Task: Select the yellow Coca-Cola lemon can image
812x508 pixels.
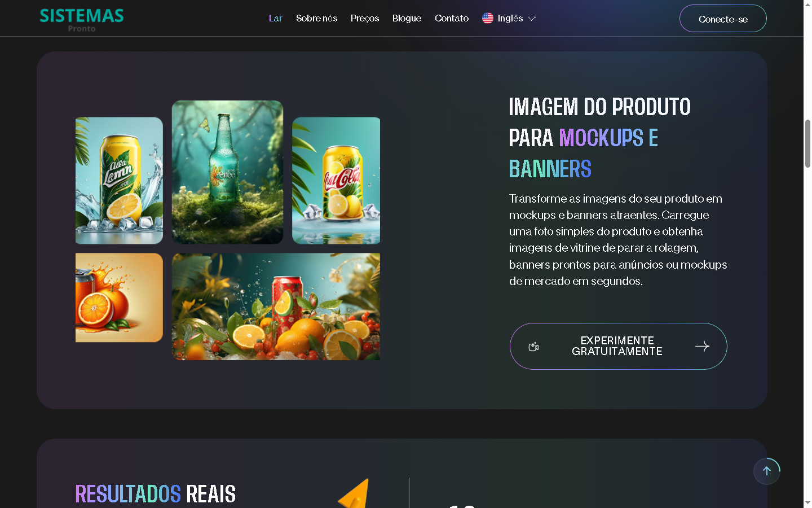Action: tap(336, 181)
